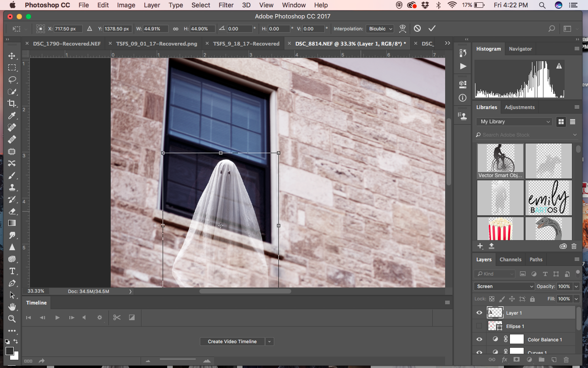Toggle visibility of Layer 1
The height and width of the screenshot is (368, 588).
[479, 313]
